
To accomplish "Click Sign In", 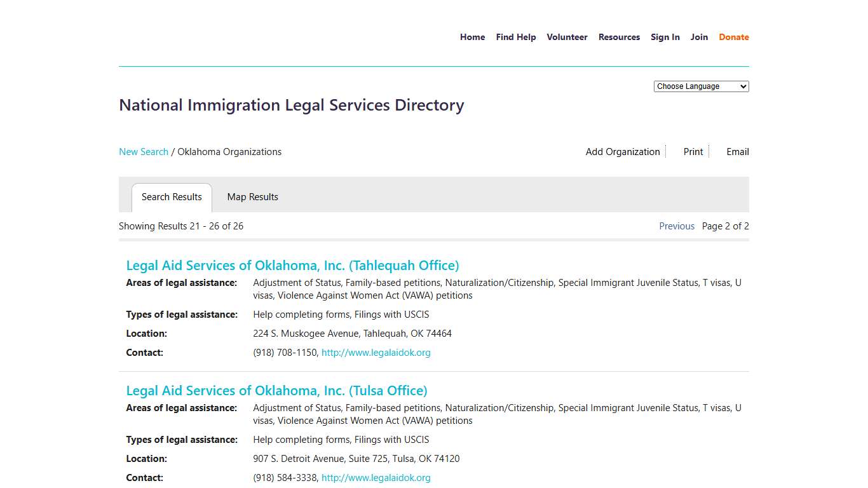I will point(665,37).
